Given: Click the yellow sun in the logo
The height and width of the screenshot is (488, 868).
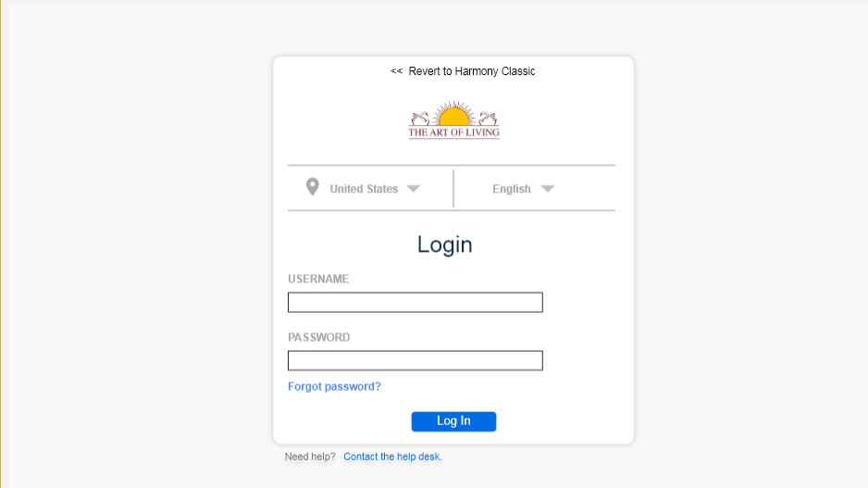Looking at the screenshot, I should coord(454,117).
